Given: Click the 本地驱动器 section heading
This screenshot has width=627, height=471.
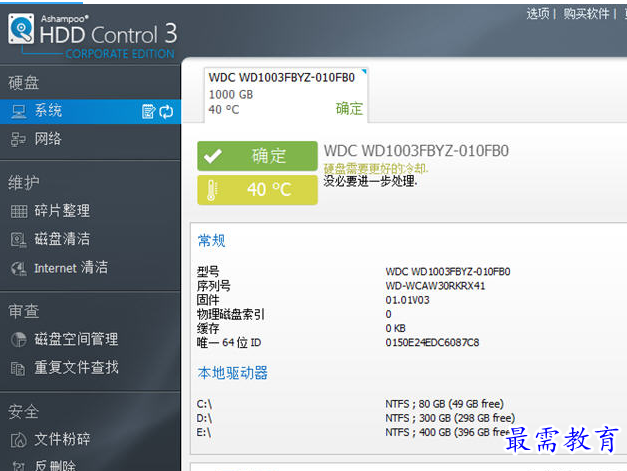Looking at the screenshot, I should click(233, 373).
